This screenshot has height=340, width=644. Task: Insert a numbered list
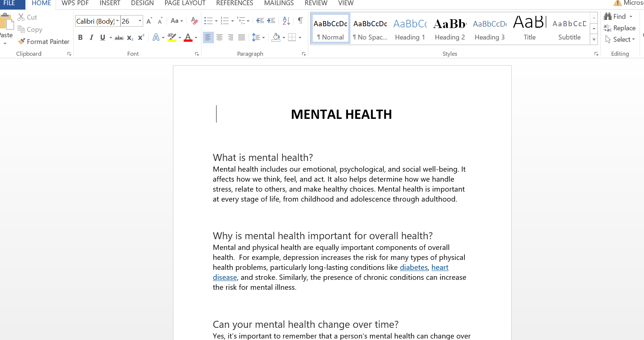225,21
